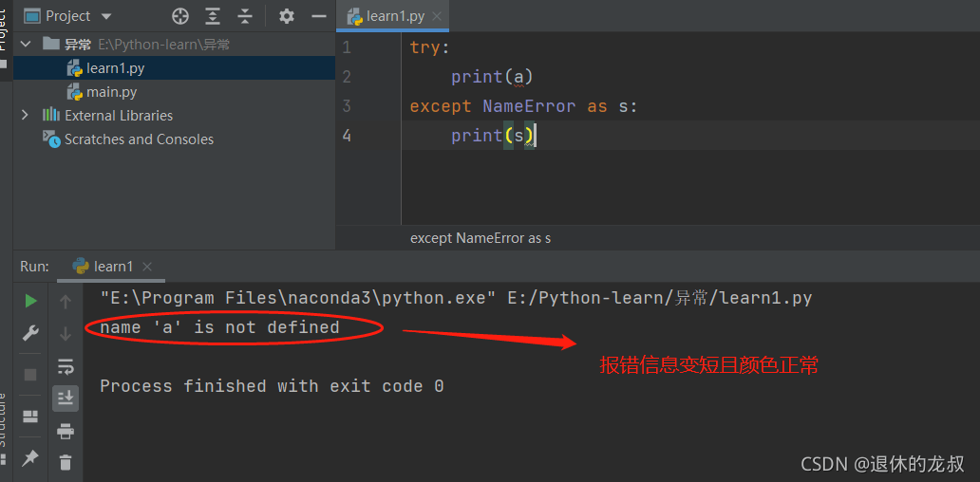The width and height of the screenshot is (980, 482).
Task: Click the 异常 root folder name
Action: coord(78,45)
